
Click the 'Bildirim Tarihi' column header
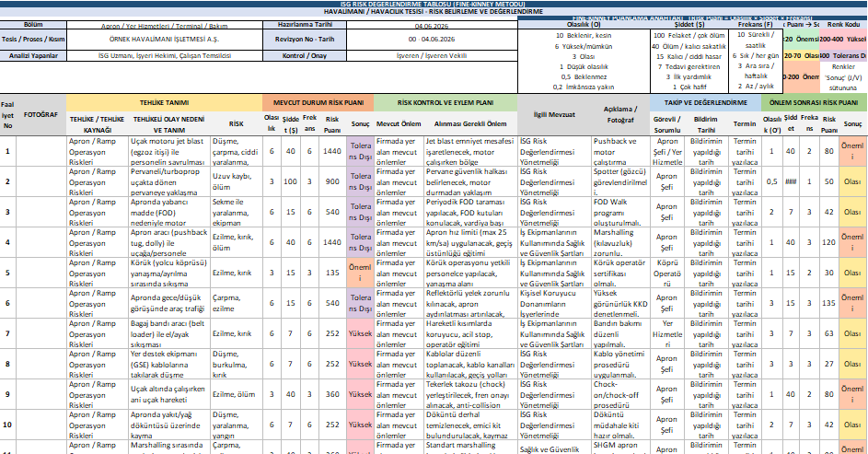706,124
